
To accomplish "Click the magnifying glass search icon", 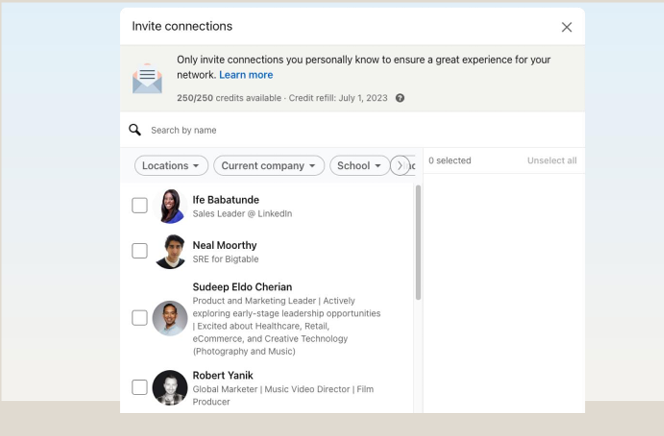I will [135, 130].
